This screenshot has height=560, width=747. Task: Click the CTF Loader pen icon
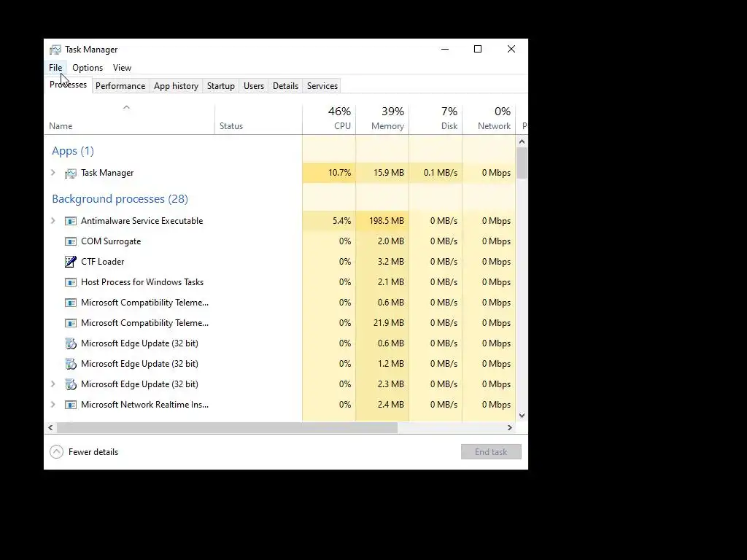[71, 262]
